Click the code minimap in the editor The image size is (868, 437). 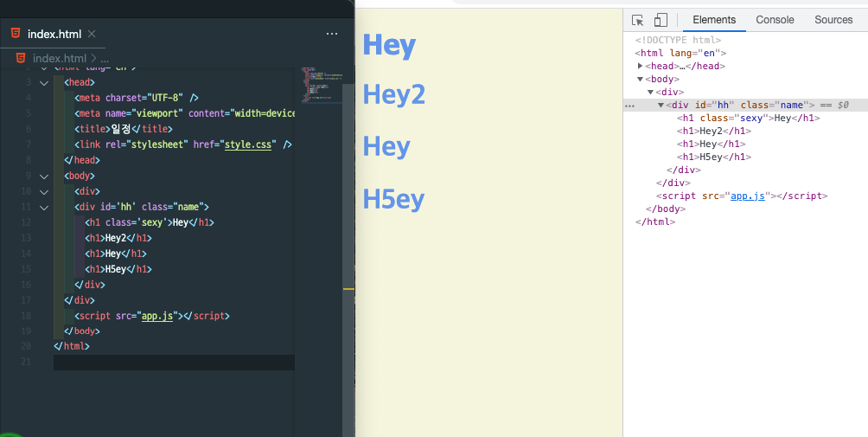click(x=321, y=85)
